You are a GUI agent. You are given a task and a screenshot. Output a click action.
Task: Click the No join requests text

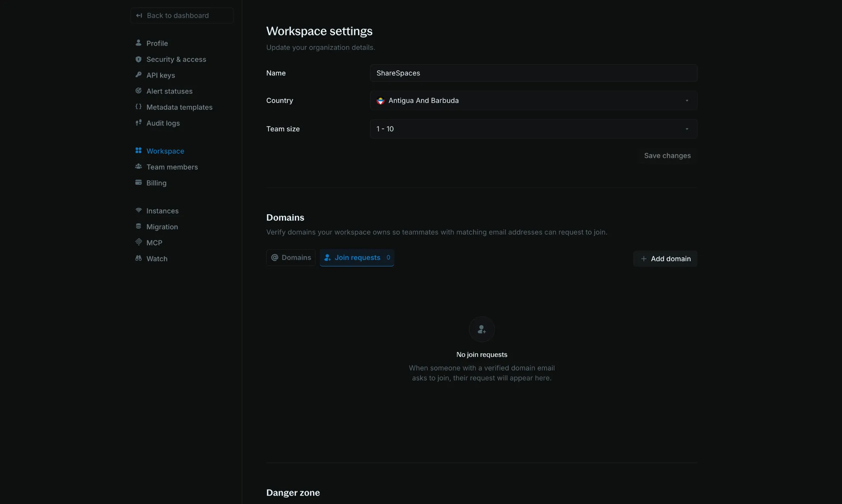coord(482,354)
